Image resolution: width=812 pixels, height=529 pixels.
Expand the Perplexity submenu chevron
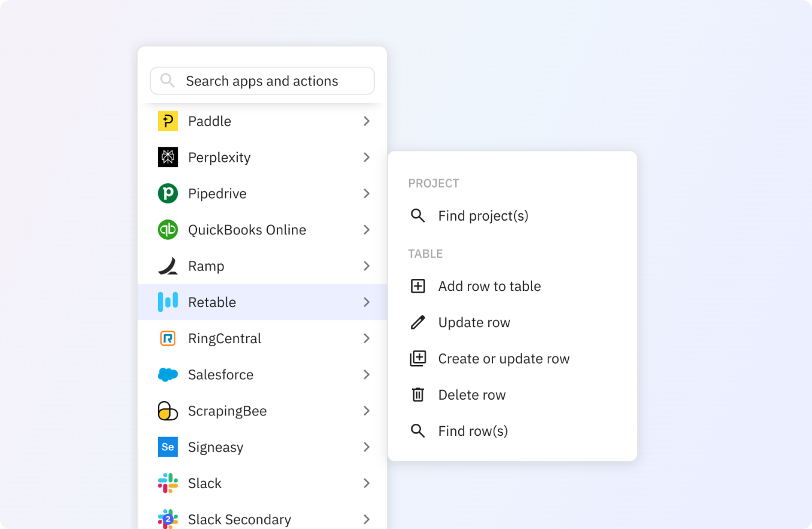point(366,157)
